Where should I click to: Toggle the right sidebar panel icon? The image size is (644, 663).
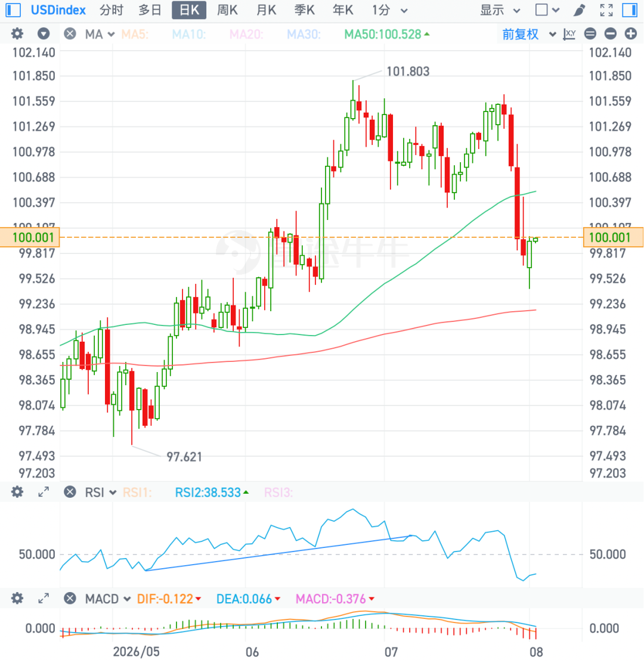coord(630,10)
